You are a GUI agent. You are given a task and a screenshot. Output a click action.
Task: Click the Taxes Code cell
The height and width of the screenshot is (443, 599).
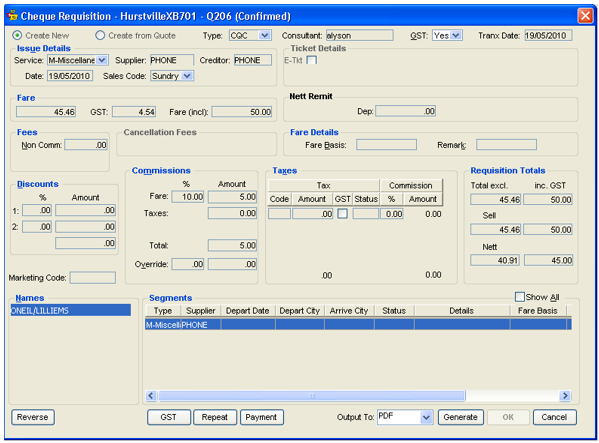click(x=279, y=213)
